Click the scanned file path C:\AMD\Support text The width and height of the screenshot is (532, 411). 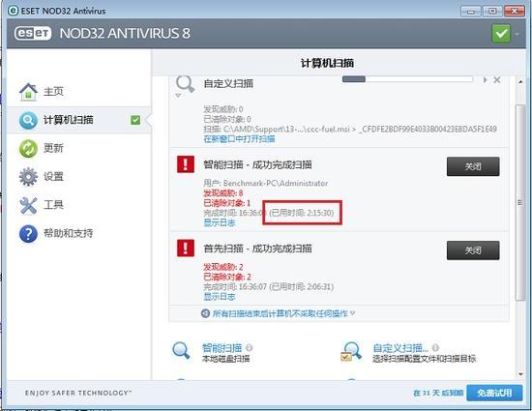pos(350,130)
